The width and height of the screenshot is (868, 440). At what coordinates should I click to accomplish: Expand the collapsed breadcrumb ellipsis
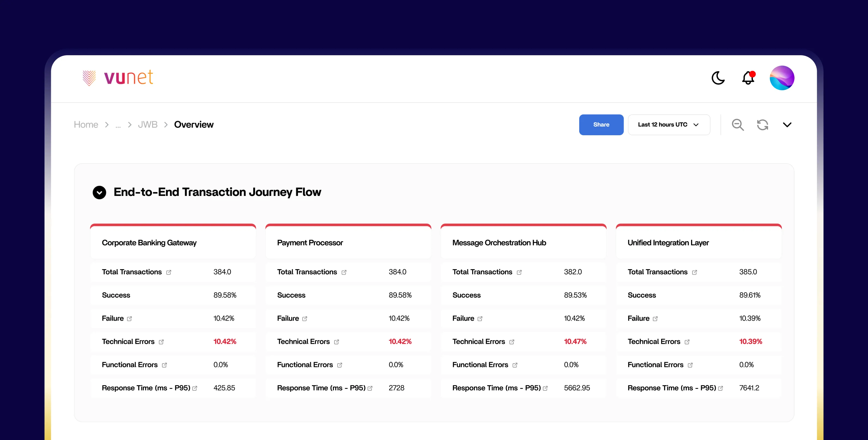[118, 125]
